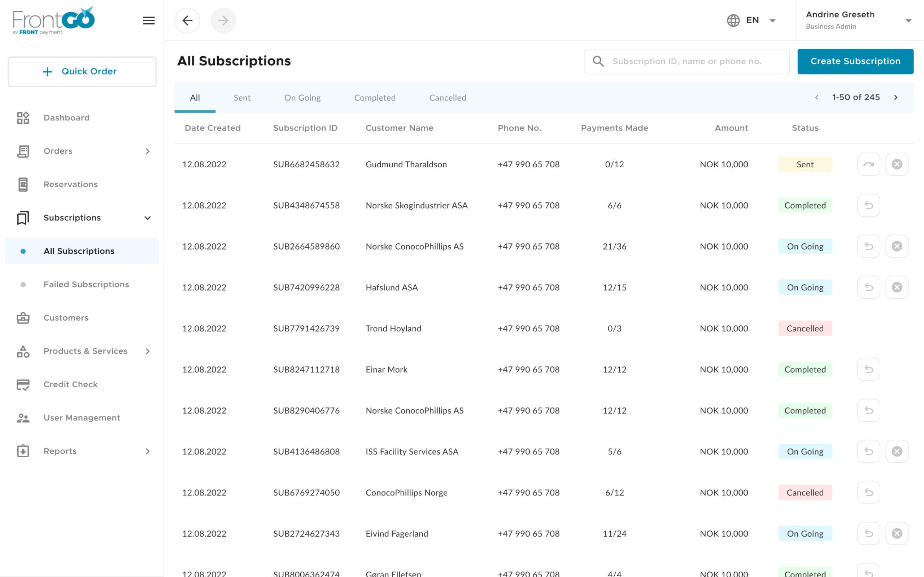Open Dashboard from the sidebar icon

[23, 118]
